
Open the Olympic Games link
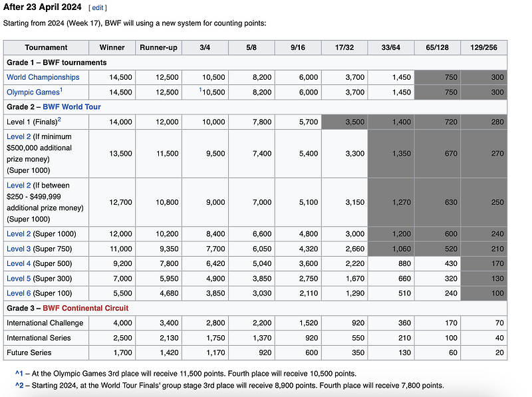tap(33, 92)
